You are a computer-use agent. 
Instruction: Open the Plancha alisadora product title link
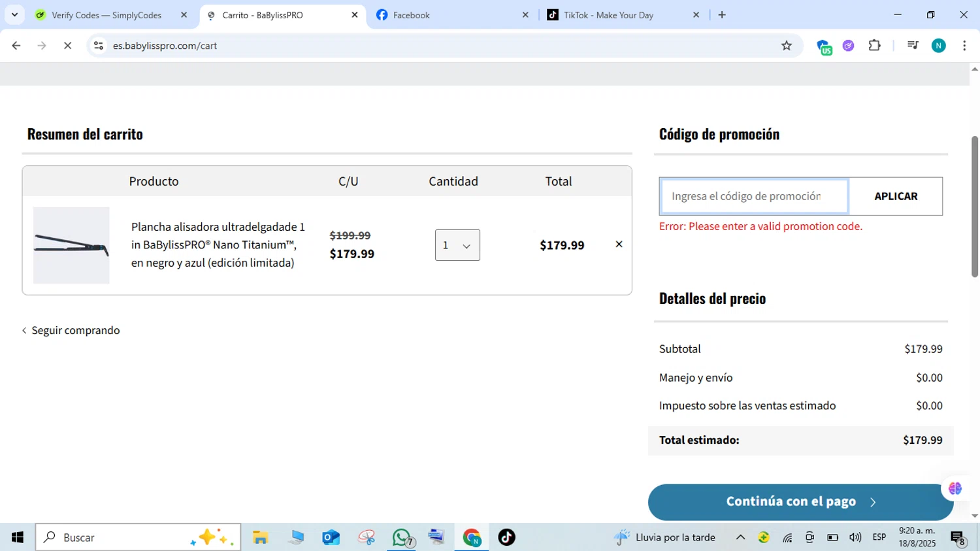click(x=218, y=245)
